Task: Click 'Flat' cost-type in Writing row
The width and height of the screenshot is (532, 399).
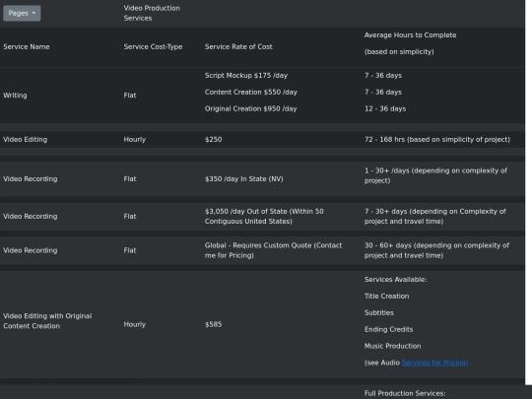Action: click(x=130, y=96)
